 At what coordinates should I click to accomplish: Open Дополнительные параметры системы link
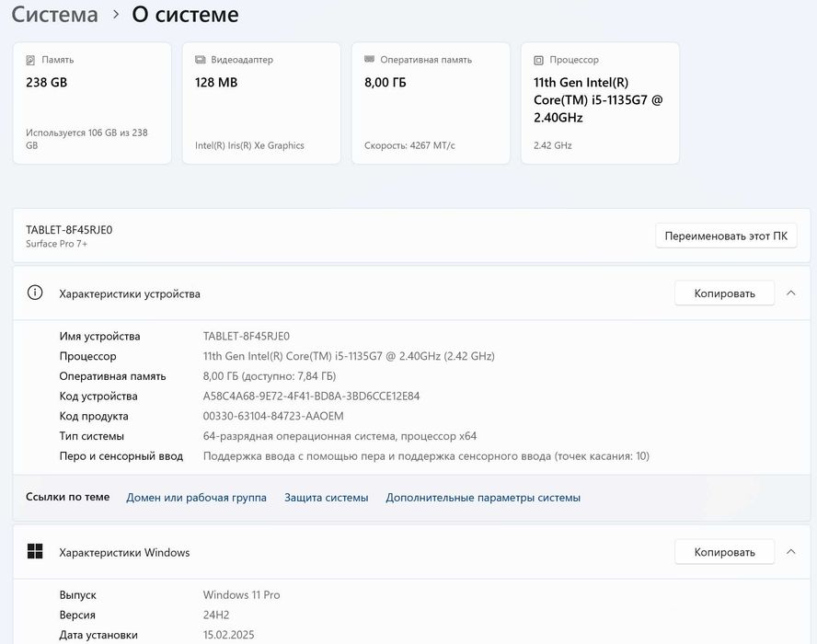point(483,498)
